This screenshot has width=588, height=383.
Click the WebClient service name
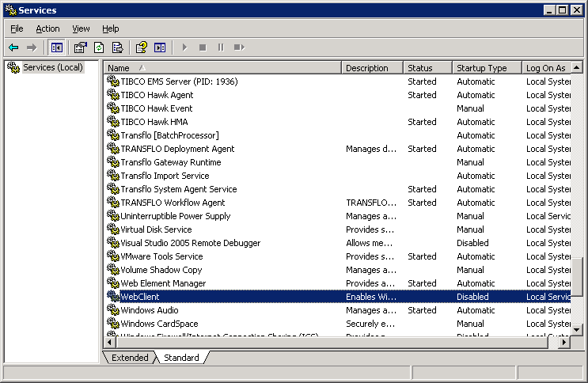coord(140,297)
